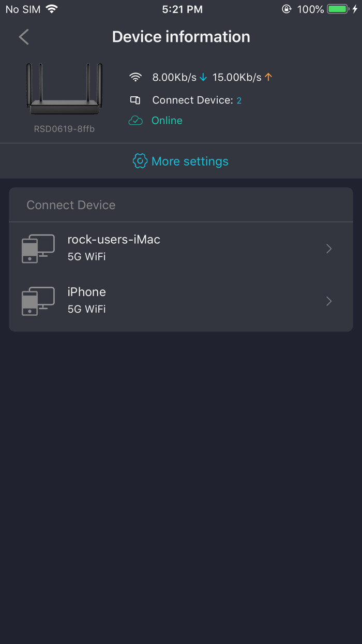
Task: Click the connected device count 2
Action: click(238, 100)
